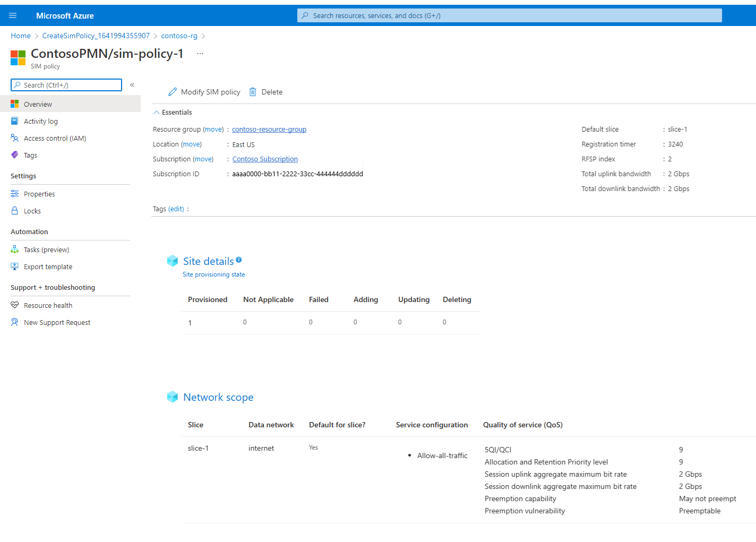The width and height of the screenshot is (756, 542).
Task: Open the ellipsis more options menu
Action: pos(200,54)
